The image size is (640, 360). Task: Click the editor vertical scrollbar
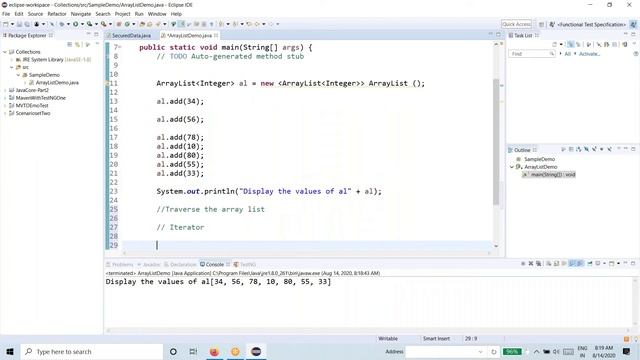(496, 141)
